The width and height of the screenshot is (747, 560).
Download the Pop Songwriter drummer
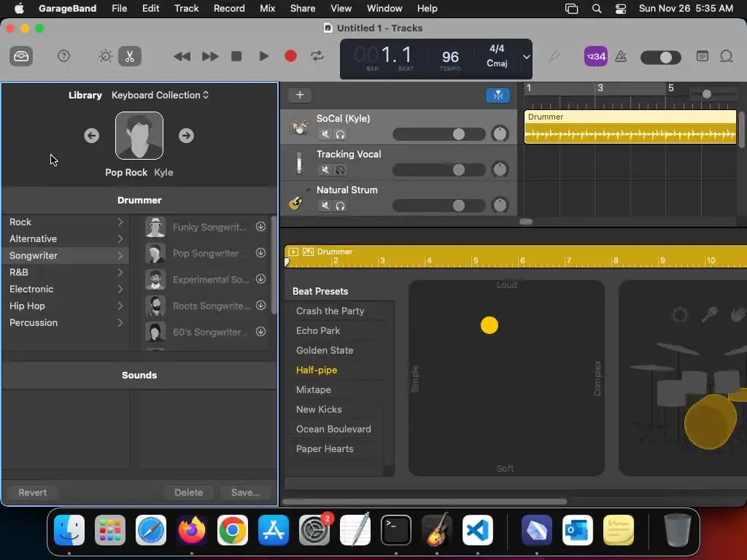[x=260, y=253]
